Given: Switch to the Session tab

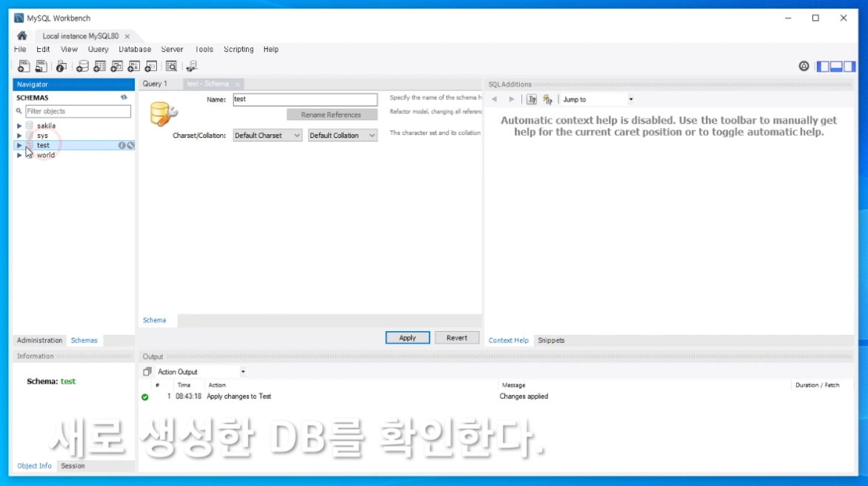Looking at the screenshot, I should click(x=73, y=466).
